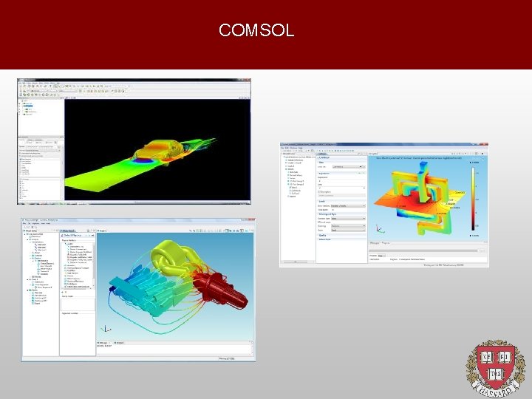The image size is (532, 399).
Task: Switch to Model Wizard tab in manifold window
Action: pyautogui.click(x=67, y=231)
